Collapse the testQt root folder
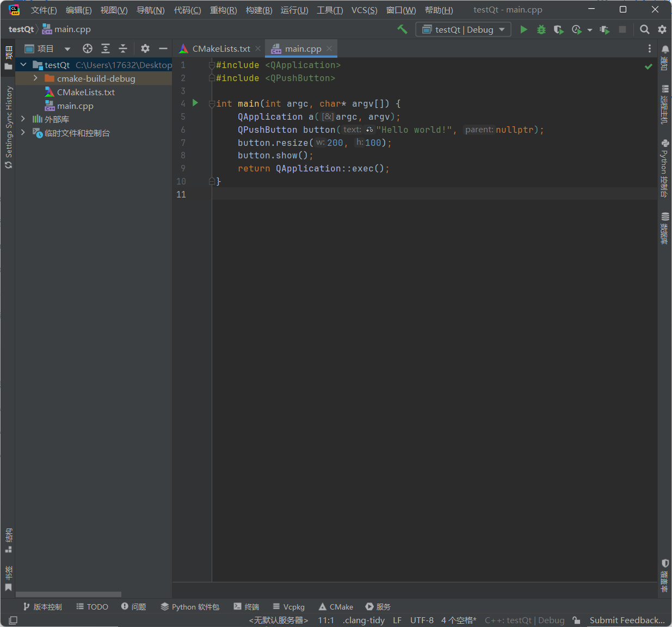Screen dimensions: 672x627 23,65
